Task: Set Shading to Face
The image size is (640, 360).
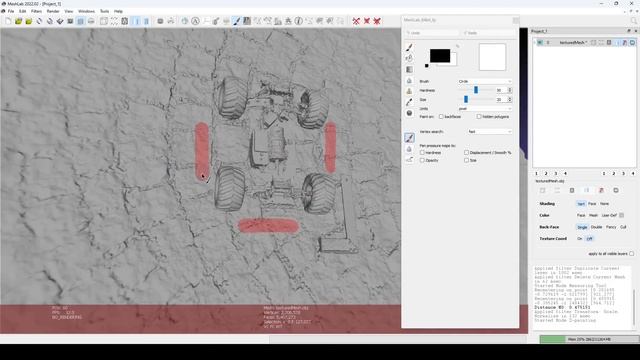Action: tap(592, 204)
